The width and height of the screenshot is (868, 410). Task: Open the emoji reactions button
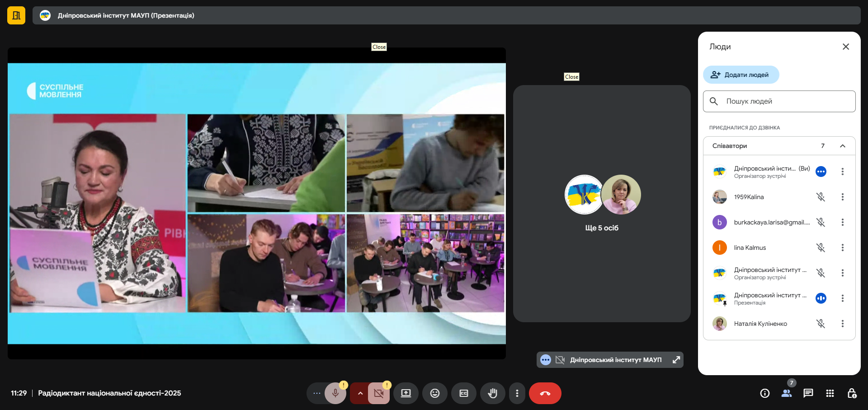tap(434, 393)
